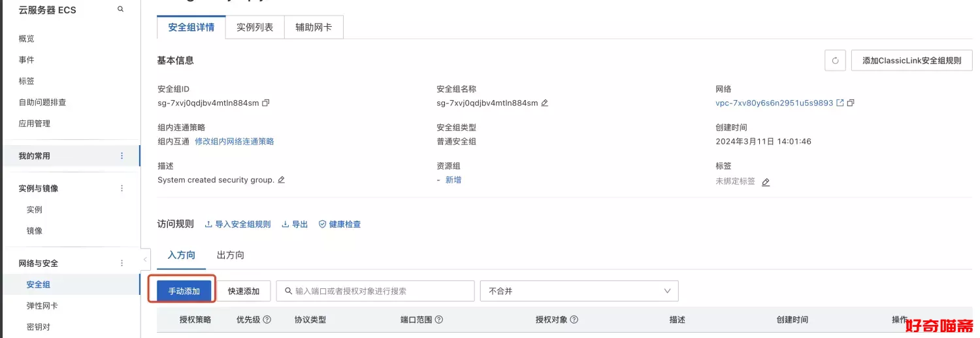Edit tags with pencil icon
The height and width of the screenshot is (338, 980).
(x=766, y=182)
